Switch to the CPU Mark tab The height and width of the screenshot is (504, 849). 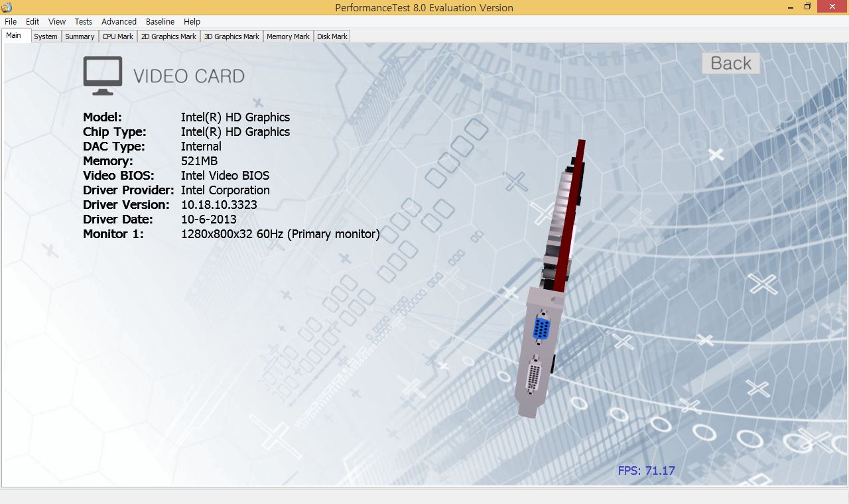[117, 36]
